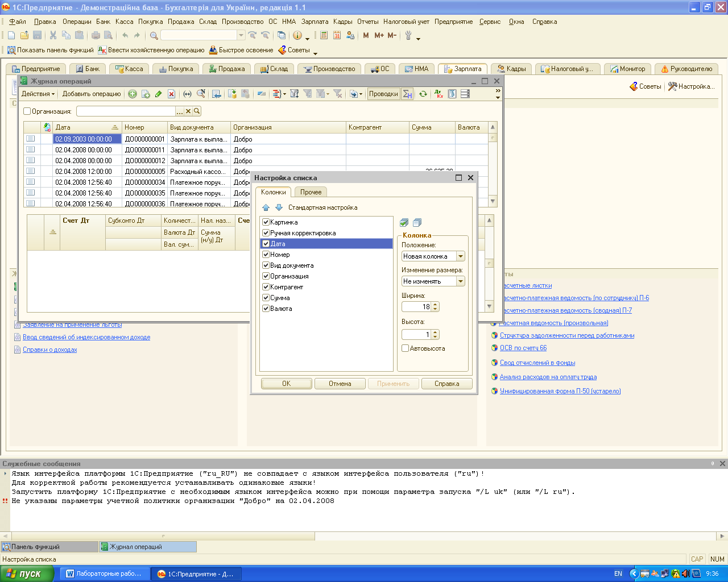Open the Изменение размера dropdown
728x582 pixels.
[461, 281]
